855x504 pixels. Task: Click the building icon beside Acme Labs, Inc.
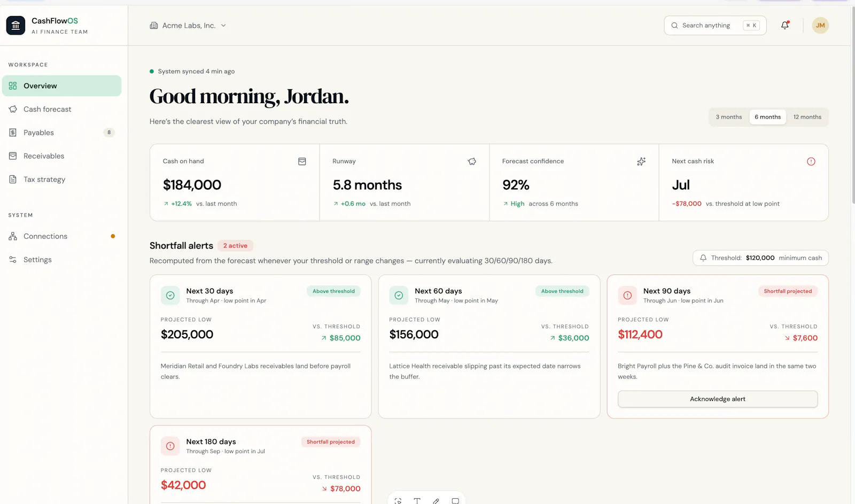[154, 25]
